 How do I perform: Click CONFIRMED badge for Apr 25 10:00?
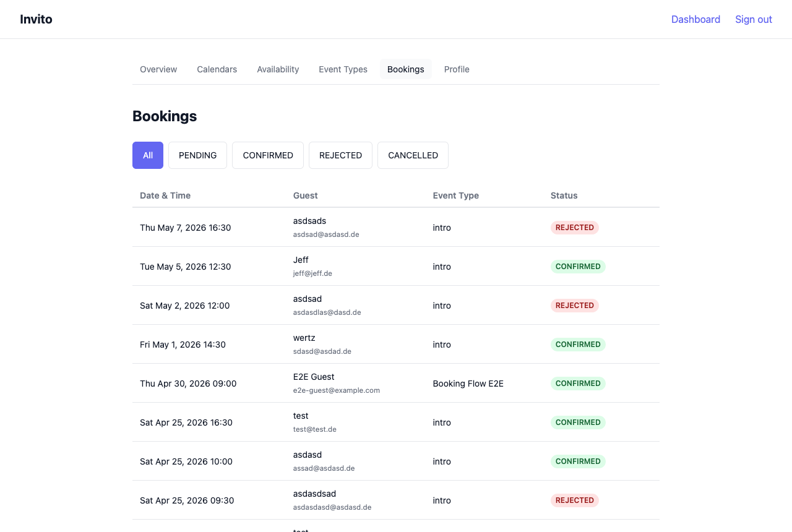pyautogui.click(x=578, y=461)
